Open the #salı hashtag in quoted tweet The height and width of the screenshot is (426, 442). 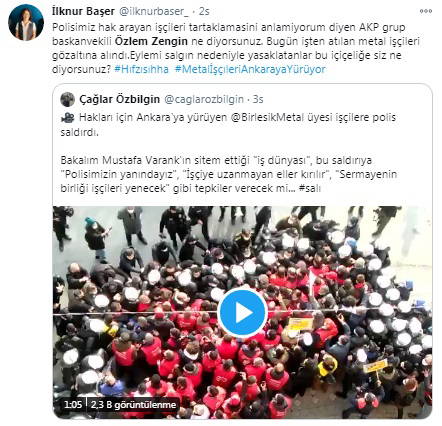(310, 188)
